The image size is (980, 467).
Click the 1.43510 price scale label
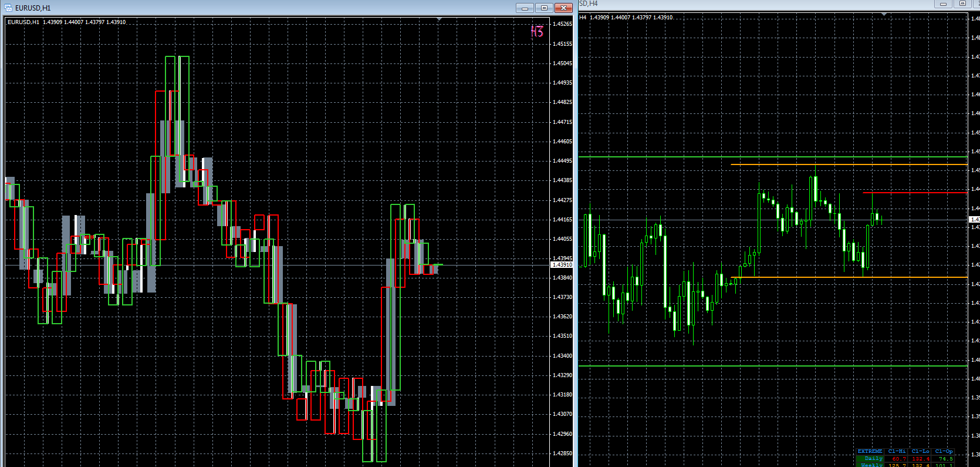pyautogui.click(x=562, y=336)
